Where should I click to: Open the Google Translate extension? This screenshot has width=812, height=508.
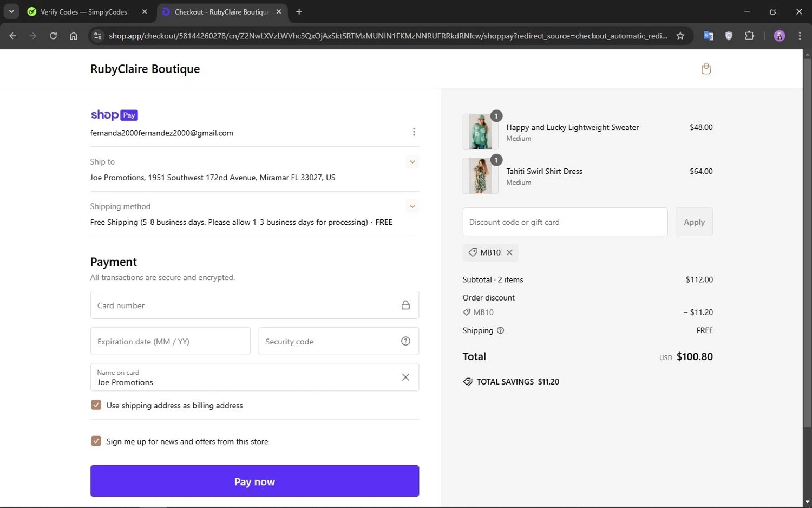(708, 36)
